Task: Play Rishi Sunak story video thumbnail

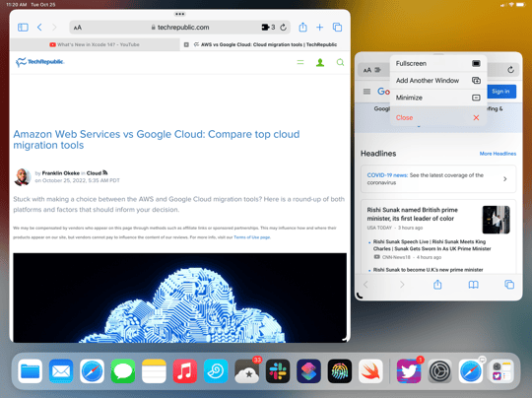Action: [x=496, y=220]
